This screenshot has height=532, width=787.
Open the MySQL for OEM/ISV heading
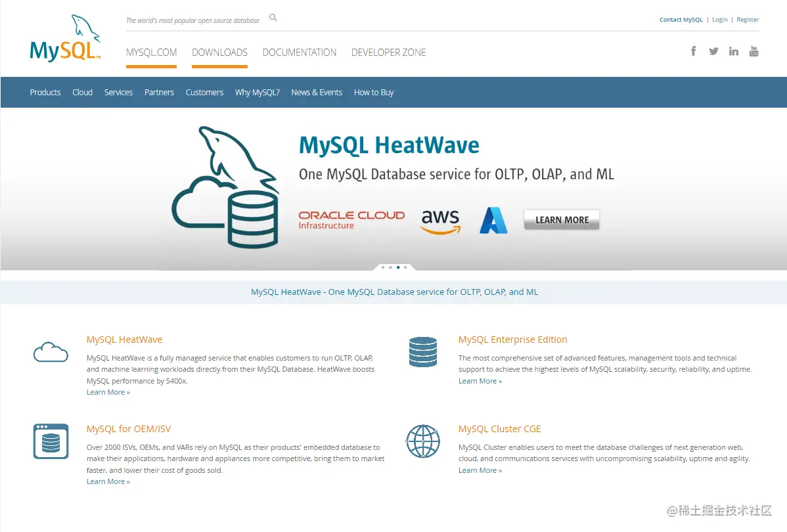coord(129,429)
